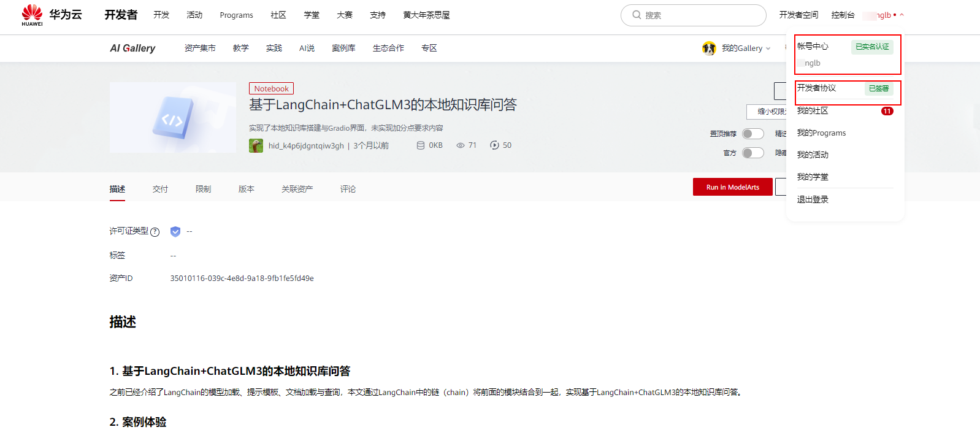The height and width of the screenshot is (438, 980).
Task: Open 帐号中心 in account menu
Action: 813,46
